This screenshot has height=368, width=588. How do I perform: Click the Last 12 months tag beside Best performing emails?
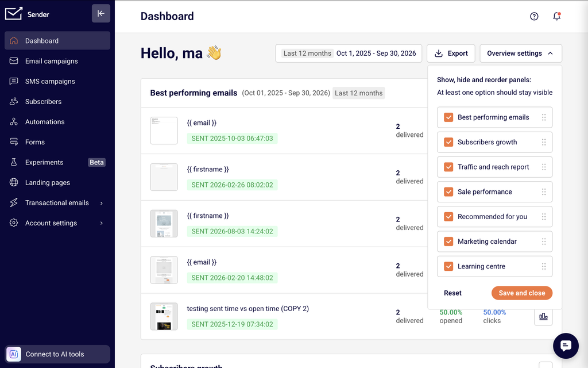tap(358, 93)
